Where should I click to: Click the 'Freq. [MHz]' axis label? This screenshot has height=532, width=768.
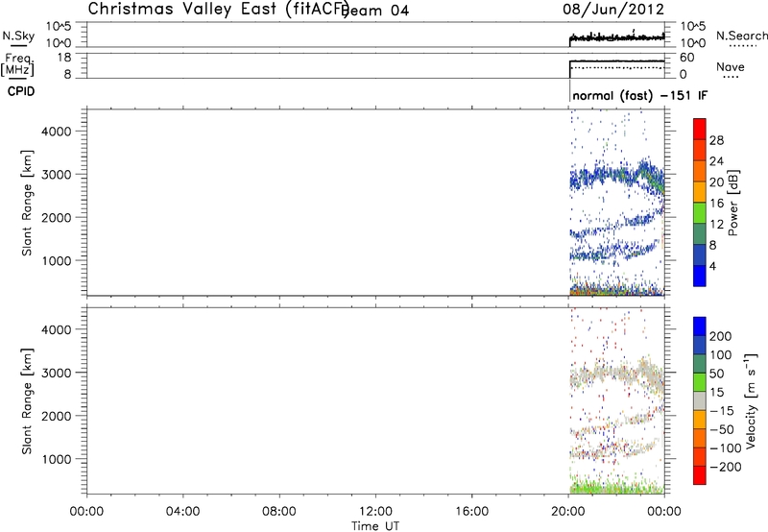click(x=18, y=65)
